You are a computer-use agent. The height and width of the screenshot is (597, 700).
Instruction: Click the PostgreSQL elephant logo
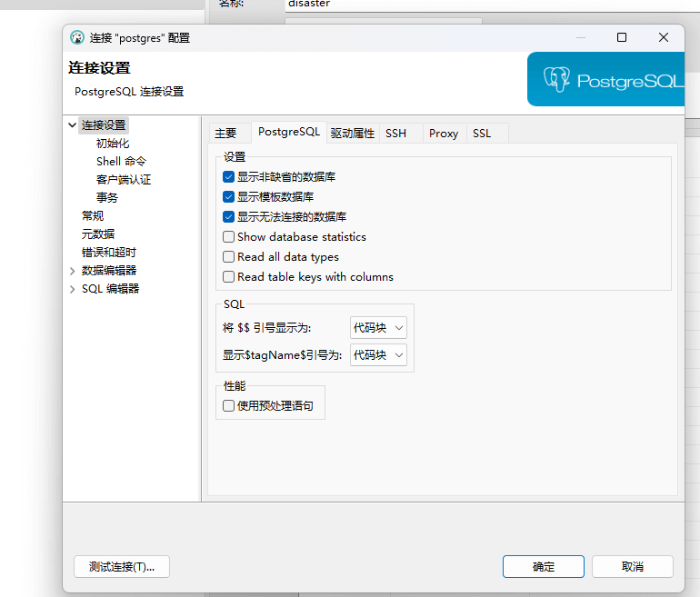coord(556,80)
